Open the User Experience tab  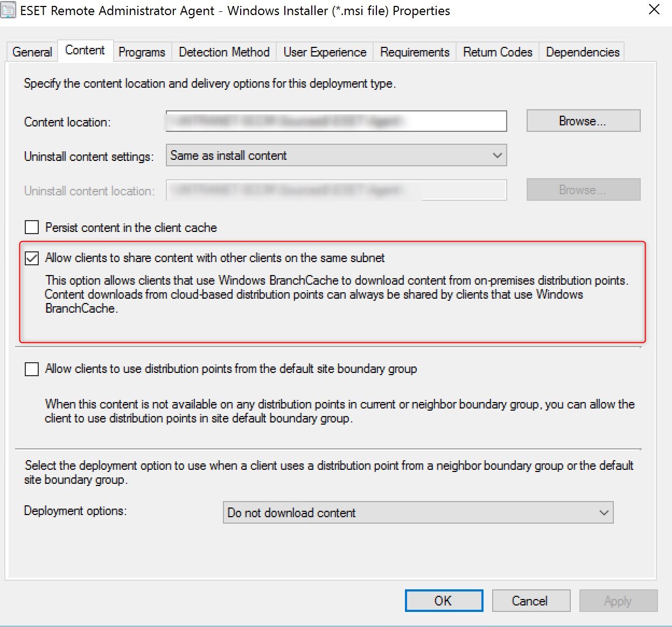(325, 52)
